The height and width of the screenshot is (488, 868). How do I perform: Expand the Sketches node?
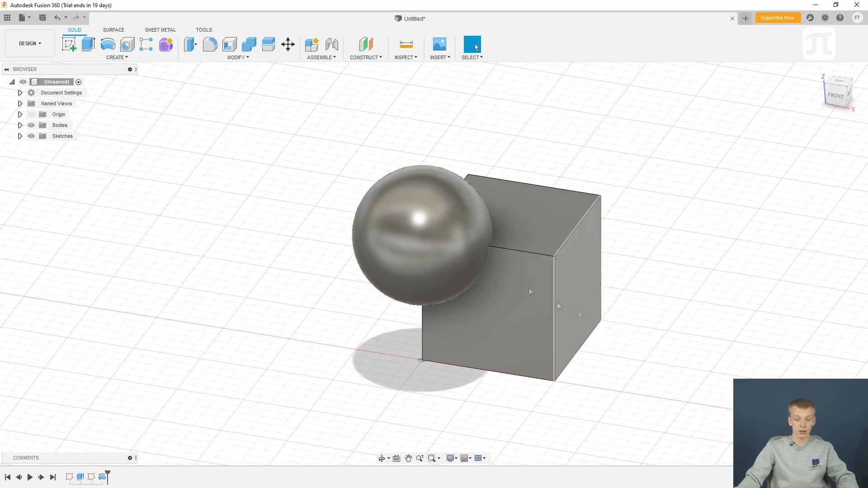click(x=20, y=136)
